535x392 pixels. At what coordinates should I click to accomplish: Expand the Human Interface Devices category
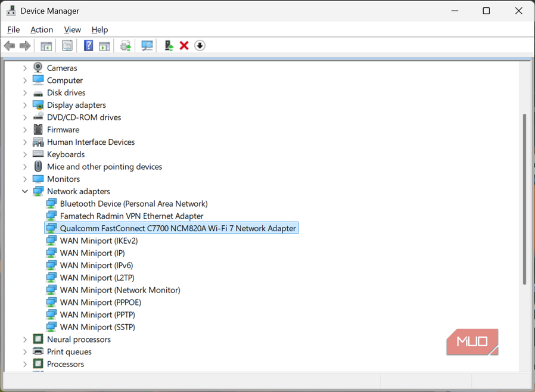coord(24,142)
